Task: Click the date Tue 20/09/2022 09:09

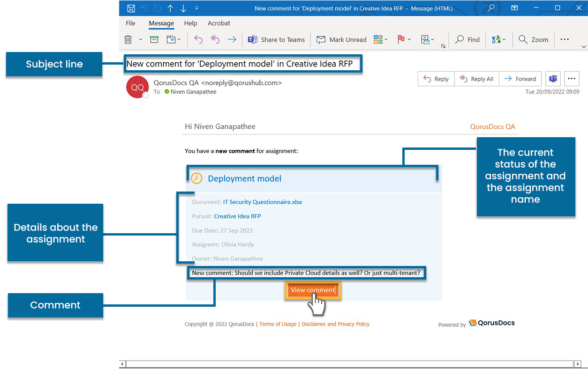Action: [x=552, y=92]
